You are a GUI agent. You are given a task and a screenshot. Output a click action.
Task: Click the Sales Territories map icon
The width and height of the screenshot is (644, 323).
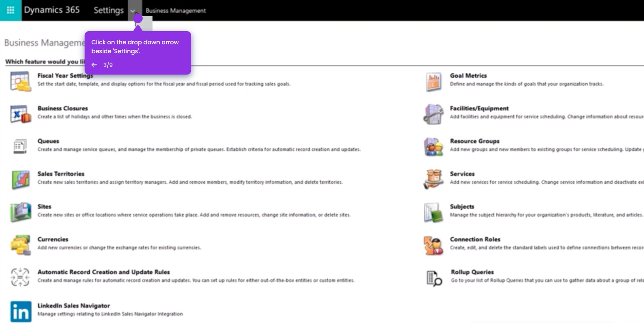pos(21,179)
